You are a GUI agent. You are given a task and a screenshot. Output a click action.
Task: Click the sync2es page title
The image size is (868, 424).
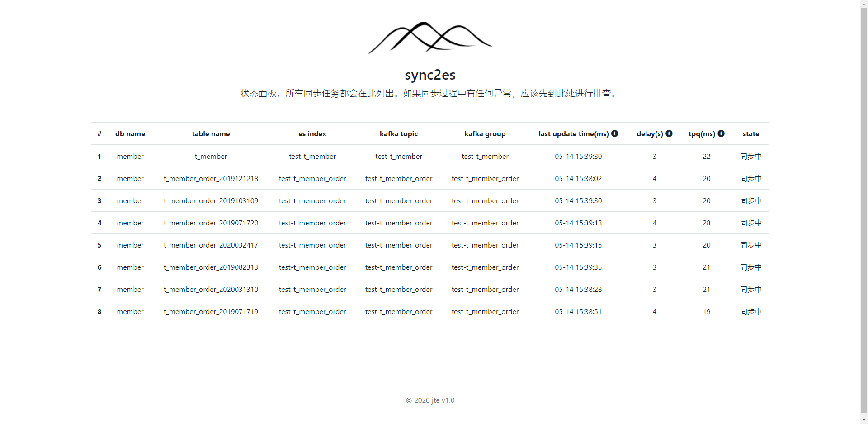[x=430, y=75]
